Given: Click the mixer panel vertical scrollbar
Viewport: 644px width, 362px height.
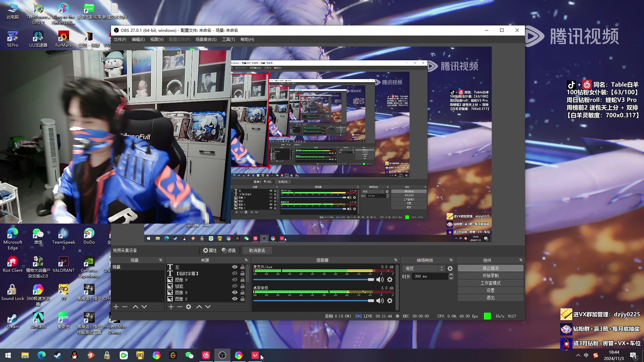Looking at the screenshot, I should [397, 287].
